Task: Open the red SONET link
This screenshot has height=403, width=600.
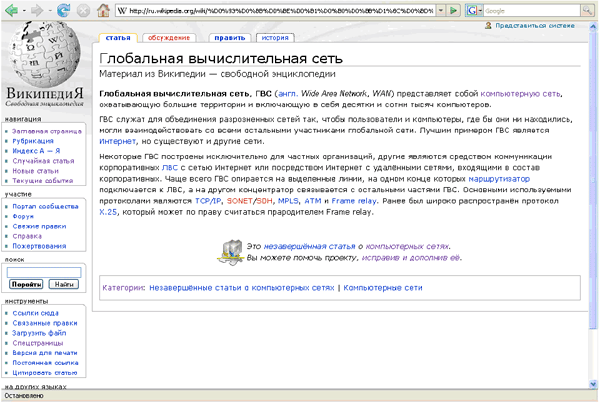Action: click(240, 201)
